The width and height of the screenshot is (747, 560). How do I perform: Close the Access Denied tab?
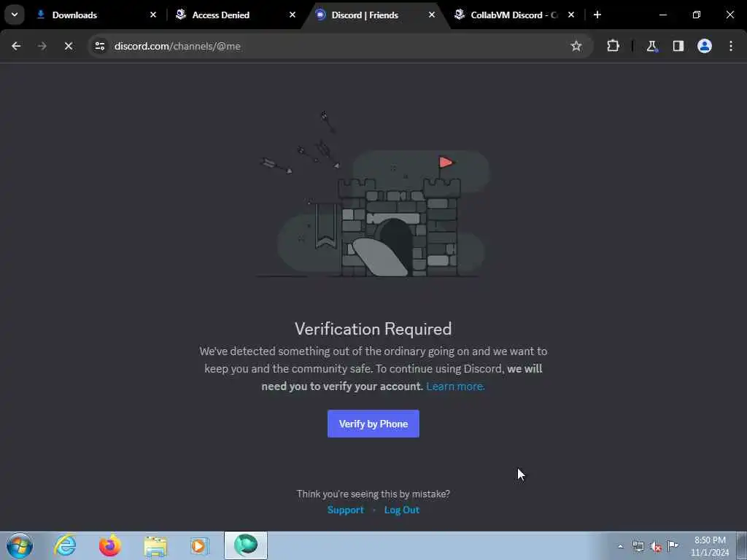(292, 15)
